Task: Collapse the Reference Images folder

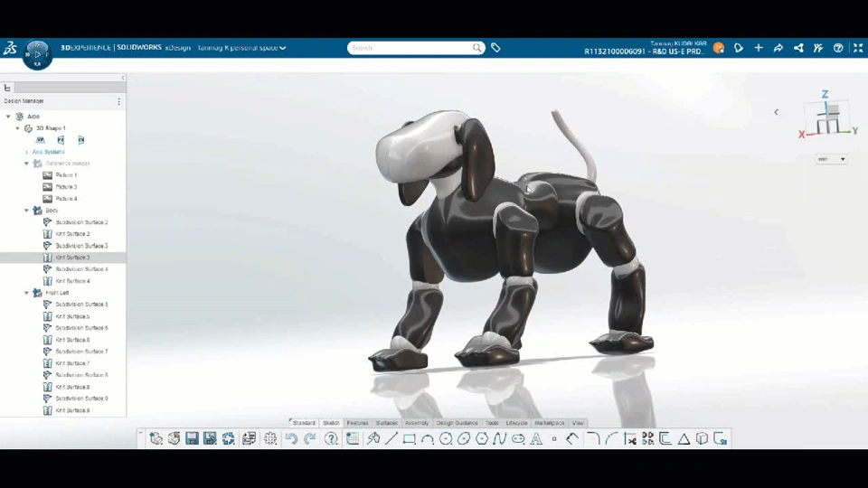Action: click(x=26, y=164)
